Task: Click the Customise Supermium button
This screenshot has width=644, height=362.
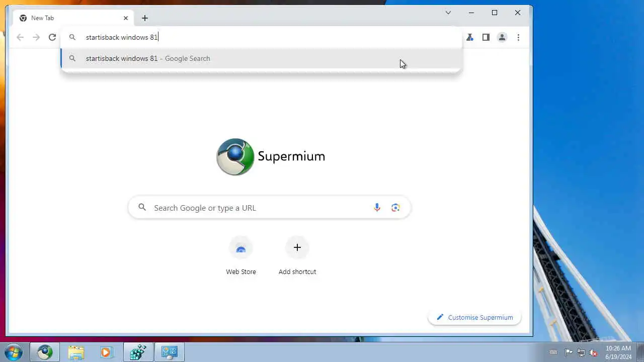Action: pyautogui.click(x=474, y=317)
